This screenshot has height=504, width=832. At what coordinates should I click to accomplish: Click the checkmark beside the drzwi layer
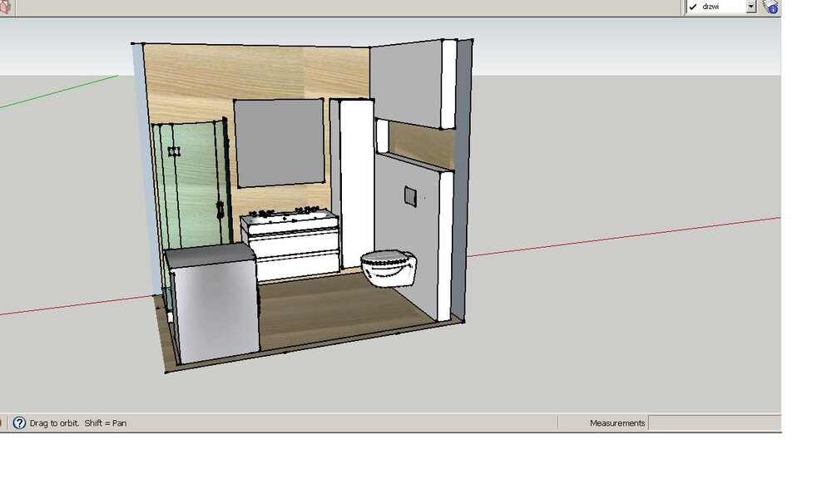point(692,7)
